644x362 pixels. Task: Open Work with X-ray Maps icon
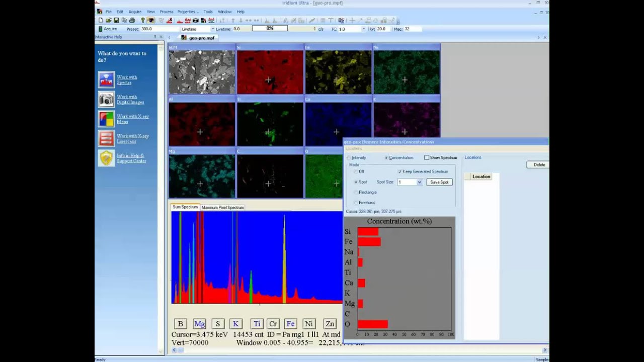pyautogui.click(x=107, y=119)
